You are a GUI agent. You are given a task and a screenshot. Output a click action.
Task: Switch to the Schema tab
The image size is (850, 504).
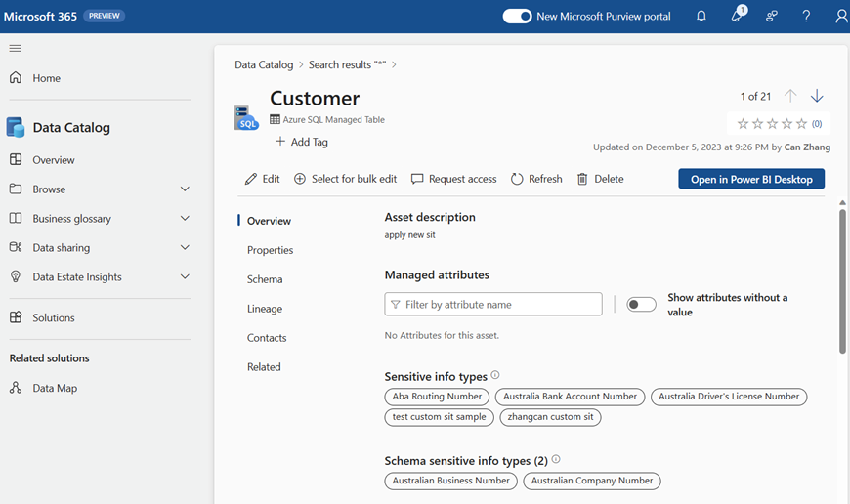pos(265,279)
